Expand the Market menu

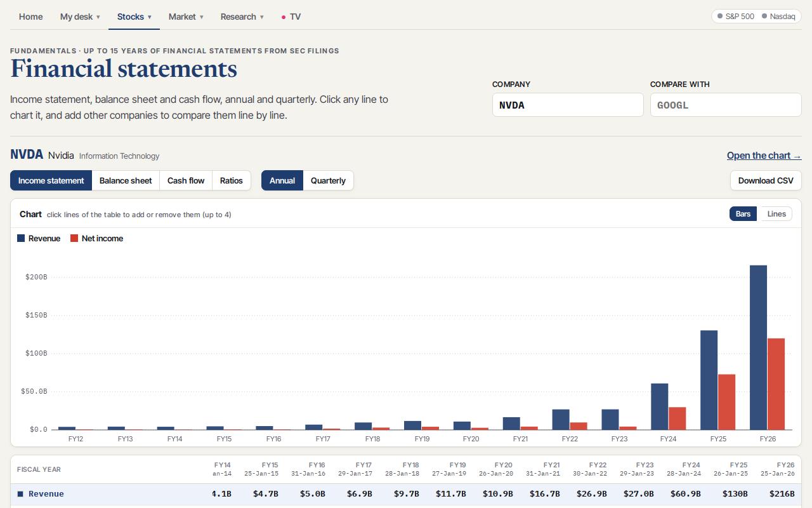coord(186,17)
